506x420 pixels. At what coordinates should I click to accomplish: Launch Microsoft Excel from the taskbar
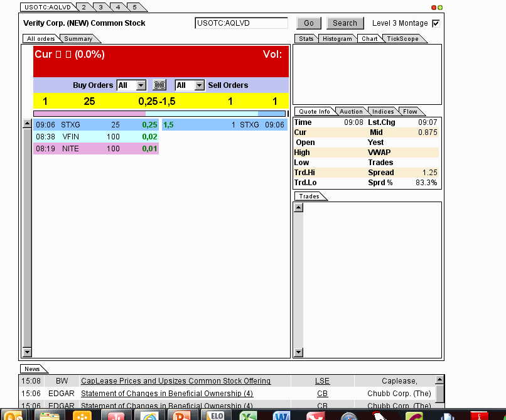(x=248, y=416)
